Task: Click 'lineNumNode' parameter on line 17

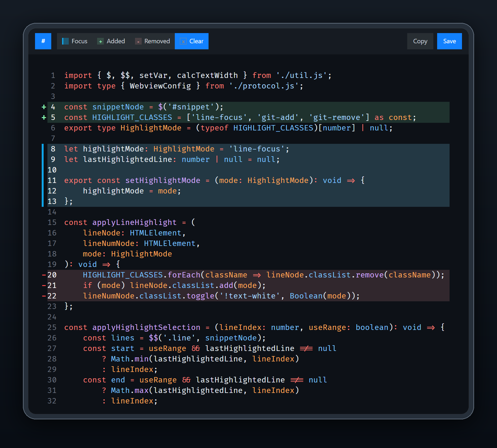Action: [x=109, y=243]
